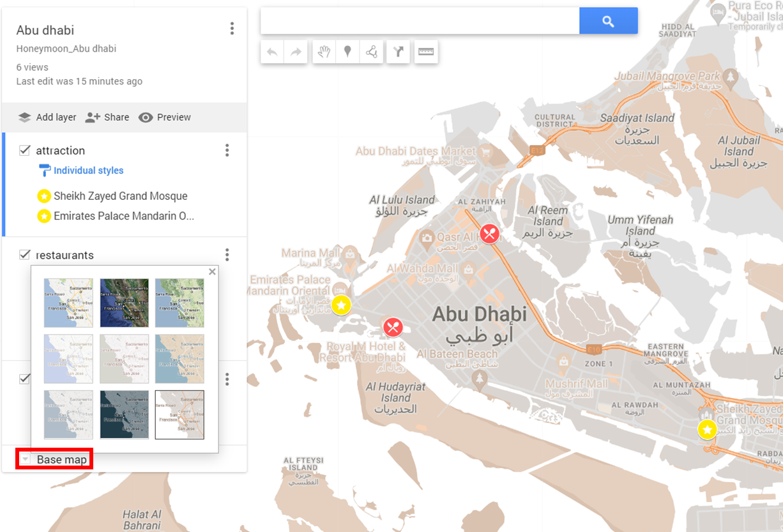Click inside the map search field
The image size is (783, 532).
point(420,21)
